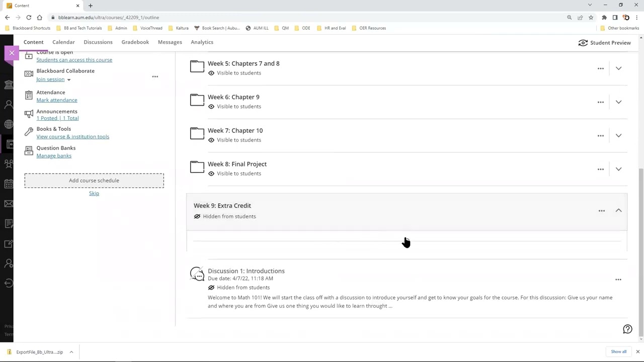Screen dimensions: 644x362
Task: Switch to the Gradebook tab
Action: pos(135,42)
